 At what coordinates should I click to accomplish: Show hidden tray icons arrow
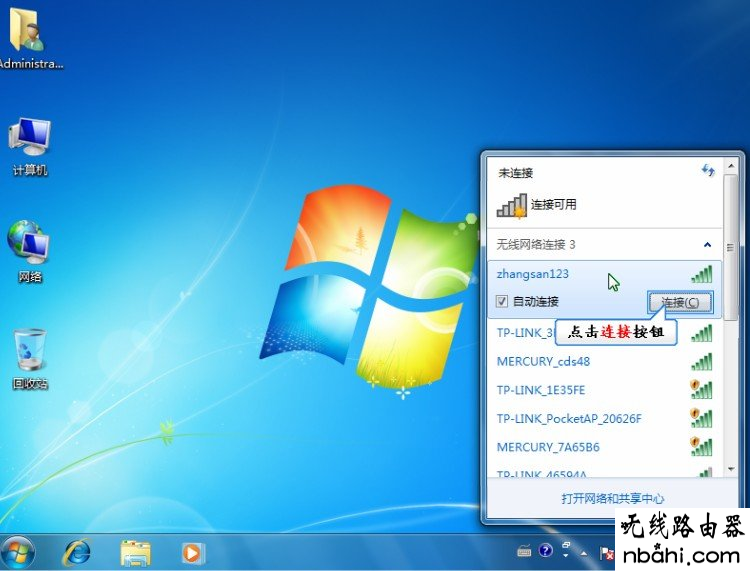click(x=584, y=554)
